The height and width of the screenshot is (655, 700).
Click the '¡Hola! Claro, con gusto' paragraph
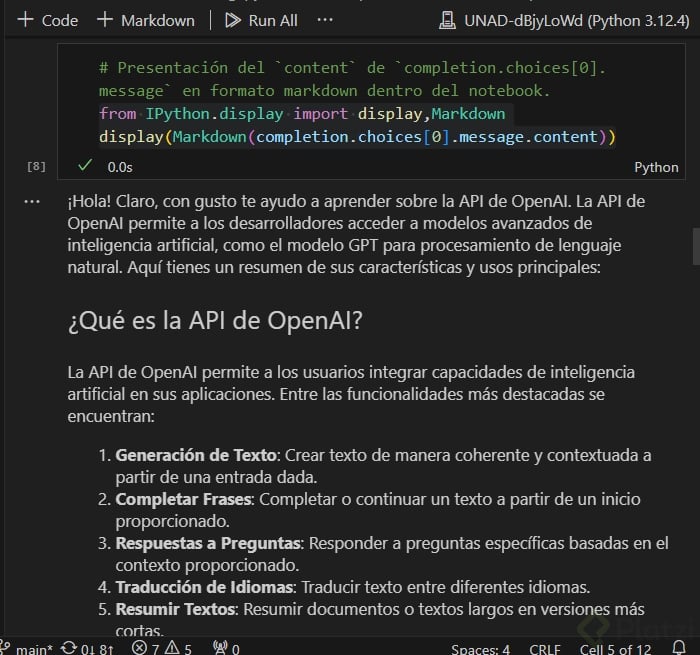point(356,234)
